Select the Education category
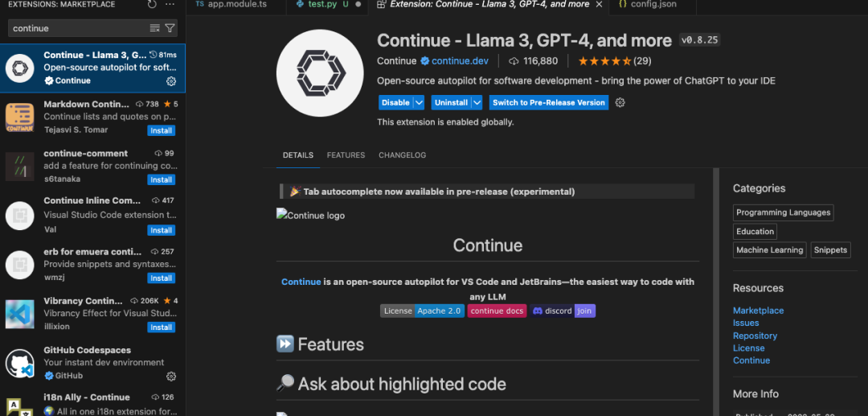This screenshot has height=416, width=868. 755,232
